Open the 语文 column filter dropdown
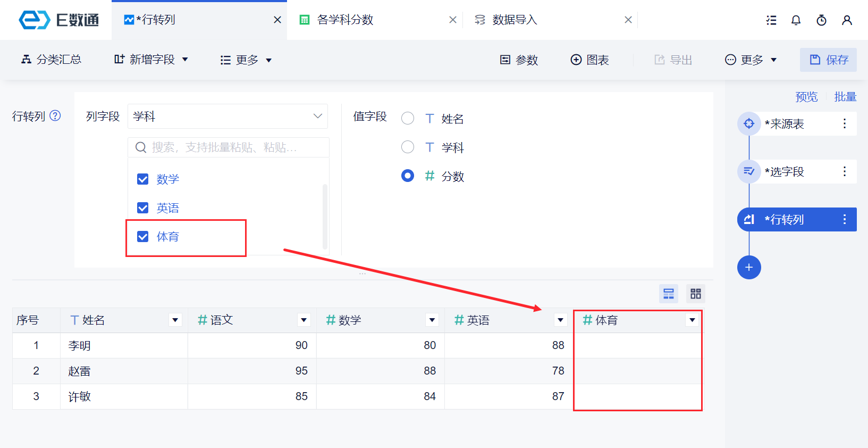The width and height of the screenshot is (868, 448). (304, 320)
